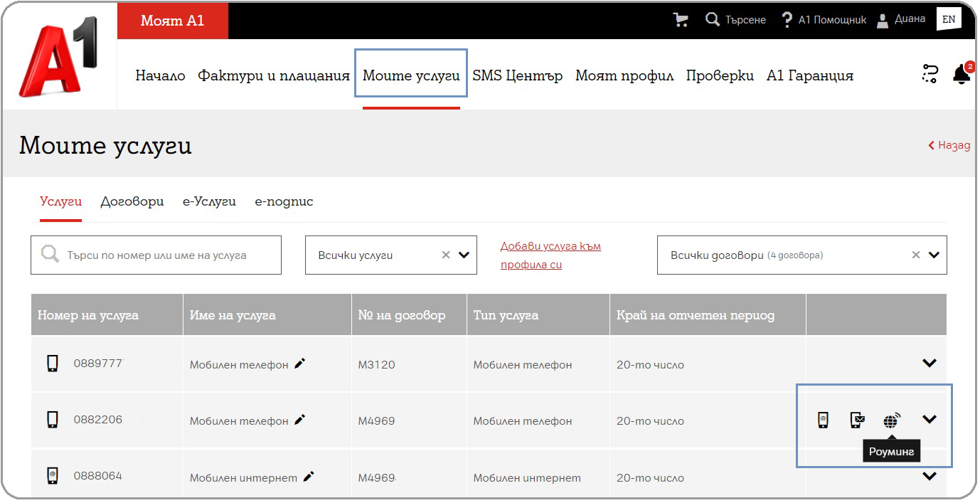Switch to the е-Услуги tab
This screenshot has height=503, width=980.
209,201
